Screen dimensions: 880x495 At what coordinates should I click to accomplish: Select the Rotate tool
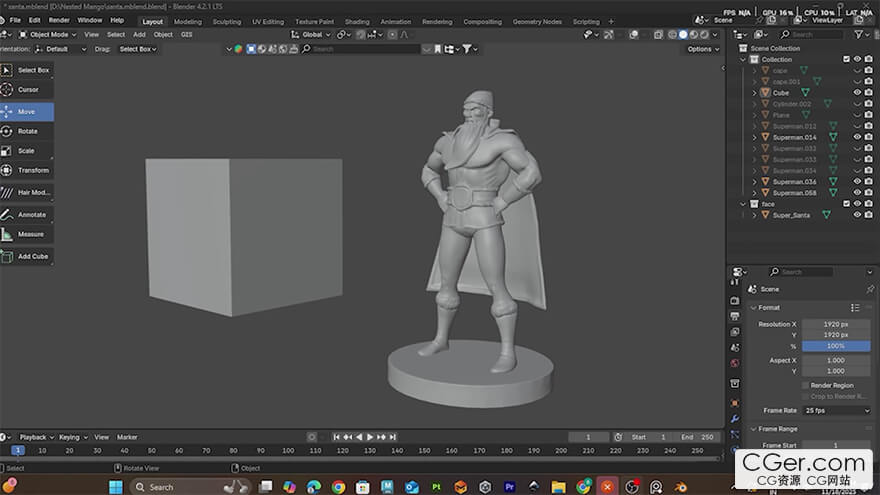pos(26,131)
